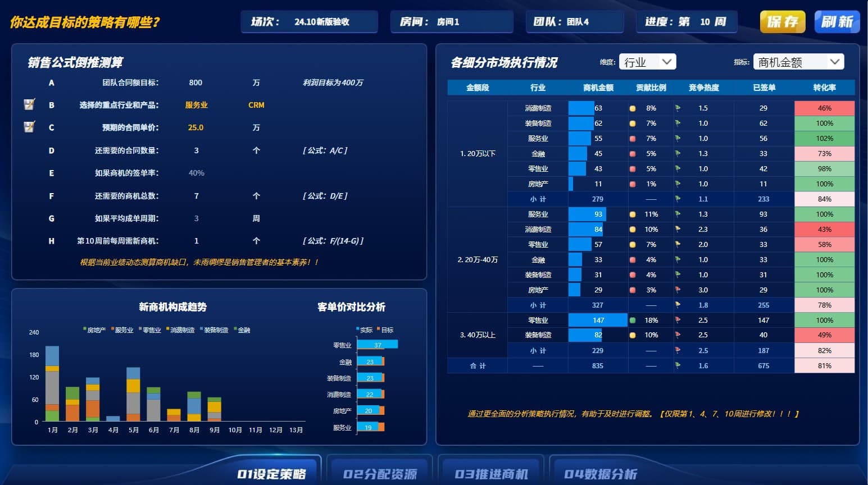Switch to the 03推进商机 tab
The height and width of the screenshot is (485, 868).
tap(491, 473)
